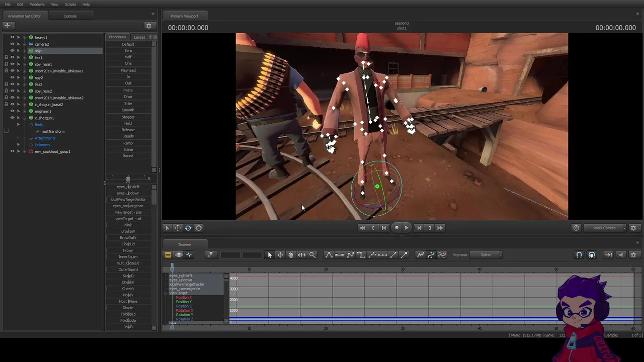Toggle the lock on c_shogun_kunai2

[6, 105]
